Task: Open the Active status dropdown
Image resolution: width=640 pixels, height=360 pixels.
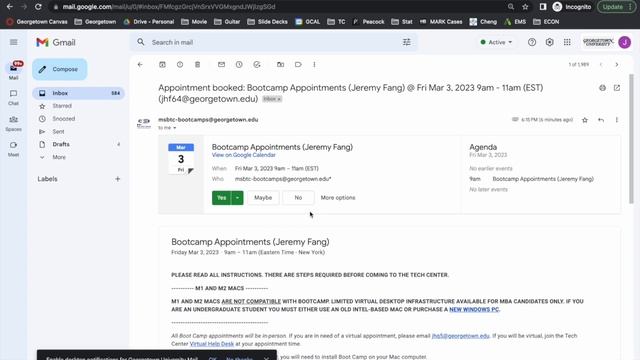Action: pos(496,42)
